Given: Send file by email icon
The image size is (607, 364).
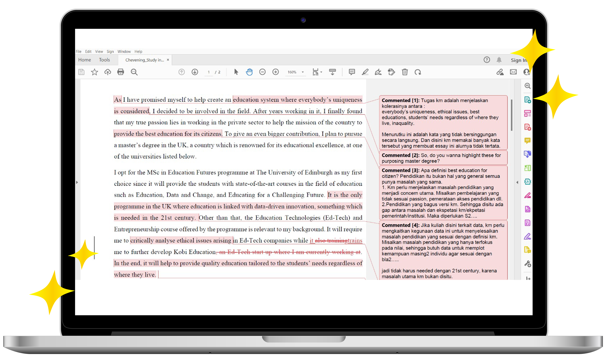Looking at the screenshot, I should point(513,72).
